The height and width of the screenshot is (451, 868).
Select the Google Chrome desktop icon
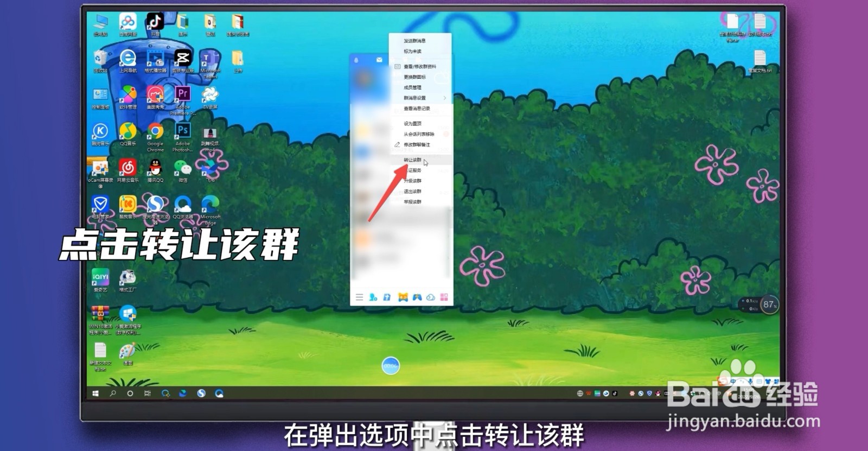click(155, 137)
